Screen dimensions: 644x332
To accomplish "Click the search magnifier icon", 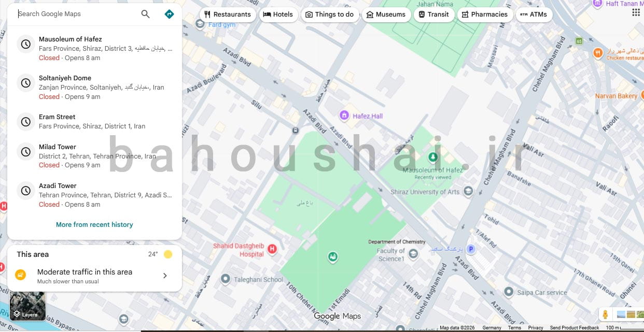I will click(146, 14).
